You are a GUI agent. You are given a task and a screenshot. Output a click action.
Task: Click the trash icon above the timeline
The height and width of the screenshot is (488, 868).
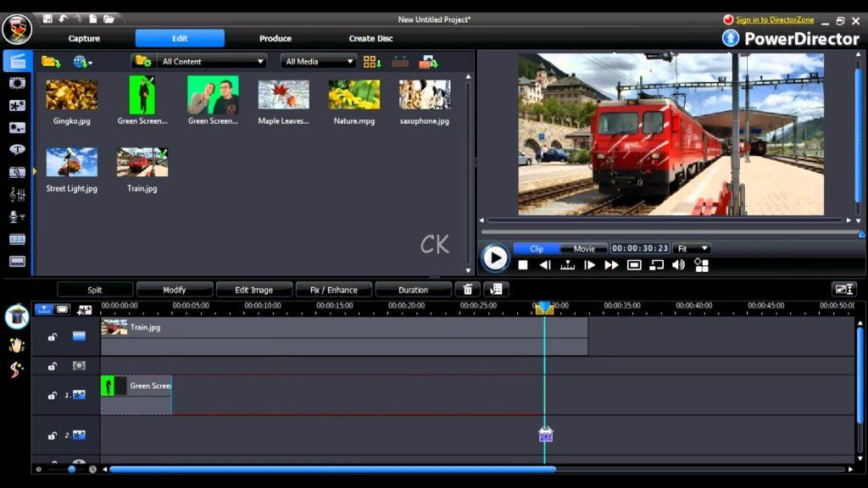coord(467,289)
